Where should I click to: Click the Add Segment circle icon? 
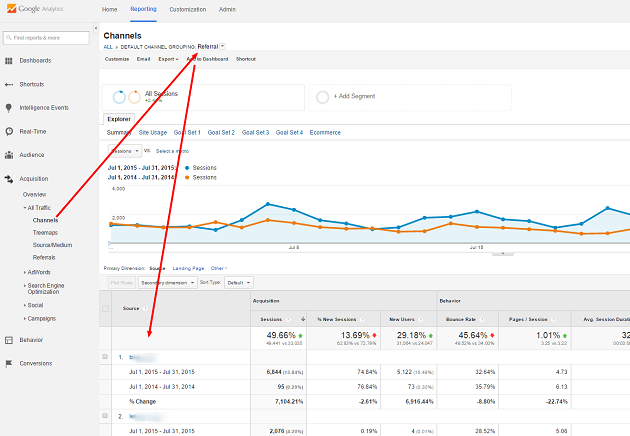322,97
